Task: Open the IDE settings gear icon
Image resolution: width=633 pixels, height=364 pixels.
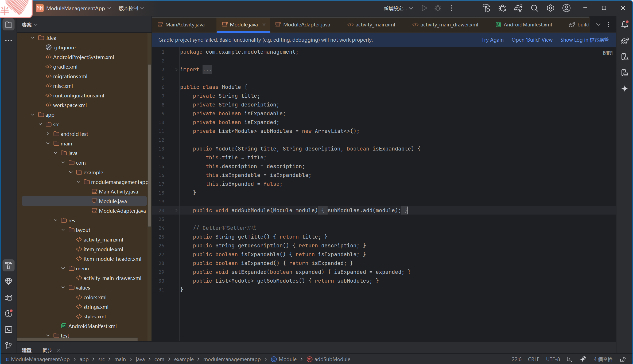Action: (550, 8)
